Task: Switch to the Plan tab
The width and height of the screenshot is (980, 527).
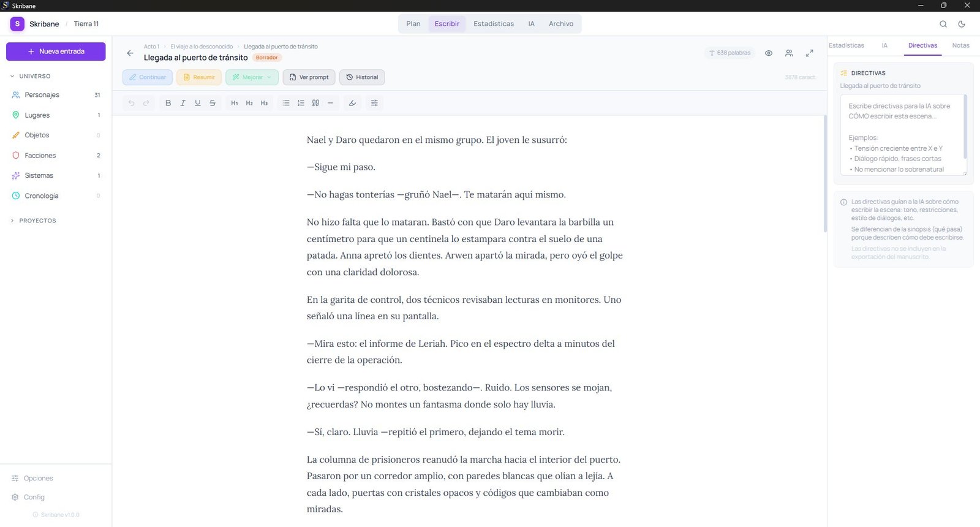Action: (413, 24)
